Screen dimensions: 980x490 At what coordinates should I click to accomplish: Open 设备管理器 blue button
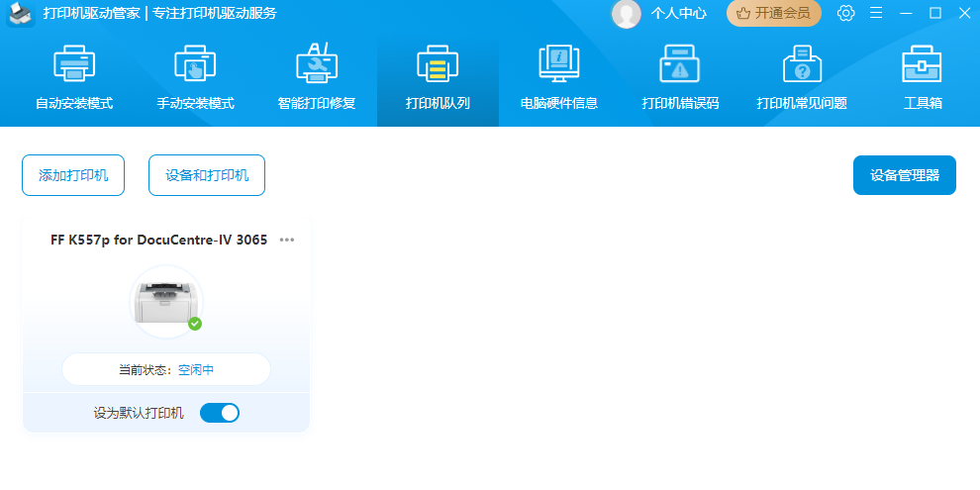(904, 175)
